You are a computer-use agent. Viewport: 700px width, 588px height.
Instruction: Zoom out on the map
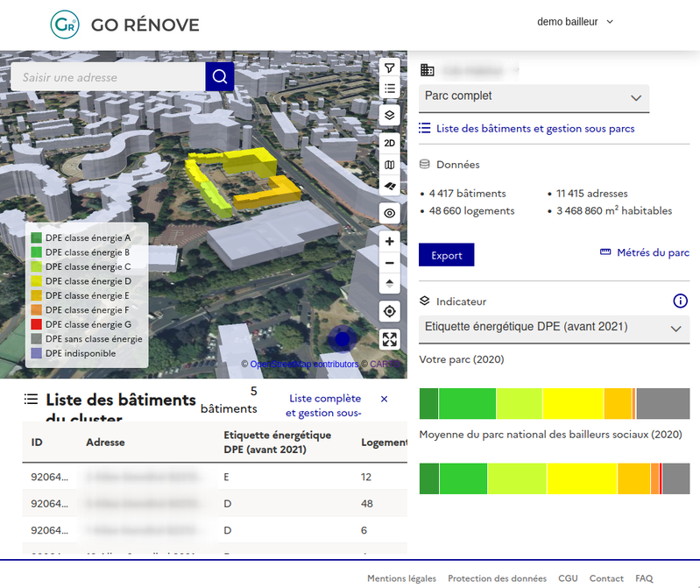pyautogui.click(x=390, y=263)
